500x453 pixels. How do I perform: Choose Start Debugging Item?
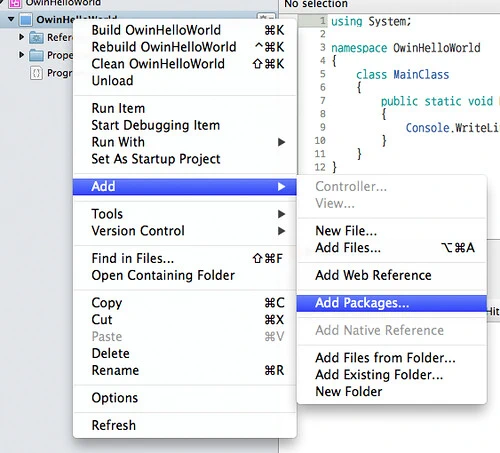[185, 125]
